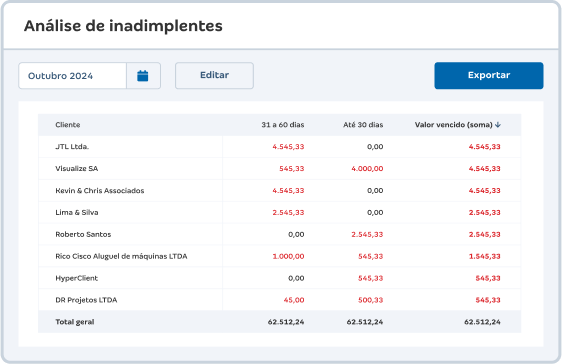
Task: Click 45,00 in the DR Projetos row
Action: pos(294,300)
